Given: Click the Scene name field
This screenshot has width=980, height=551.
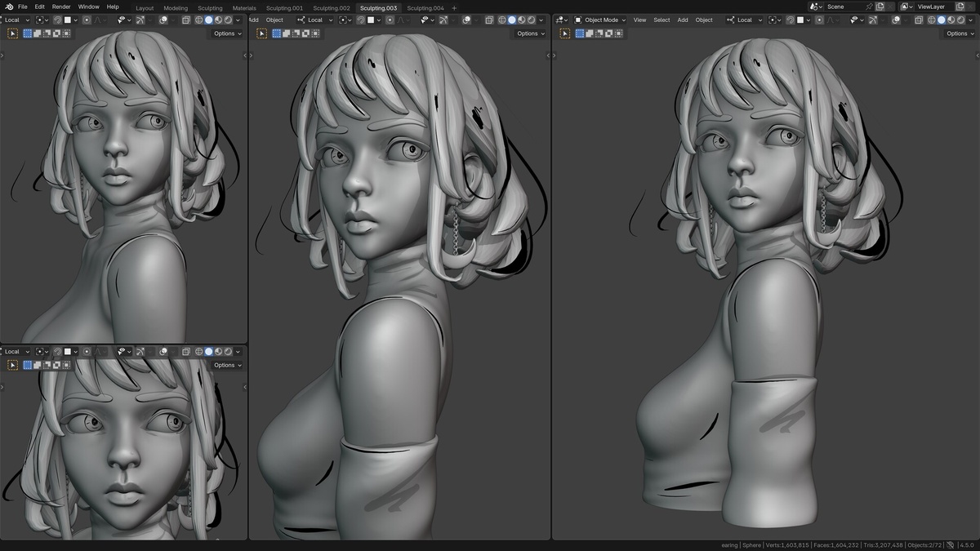Looking at the screenshot, I should (x=845, y=7).
